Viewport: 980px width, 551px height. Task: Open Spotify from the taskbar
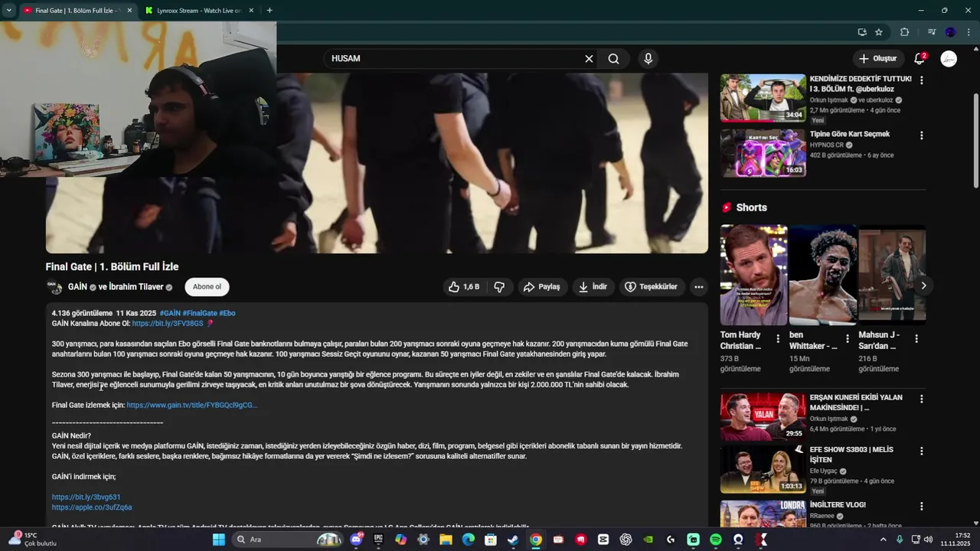click(716, 540)
